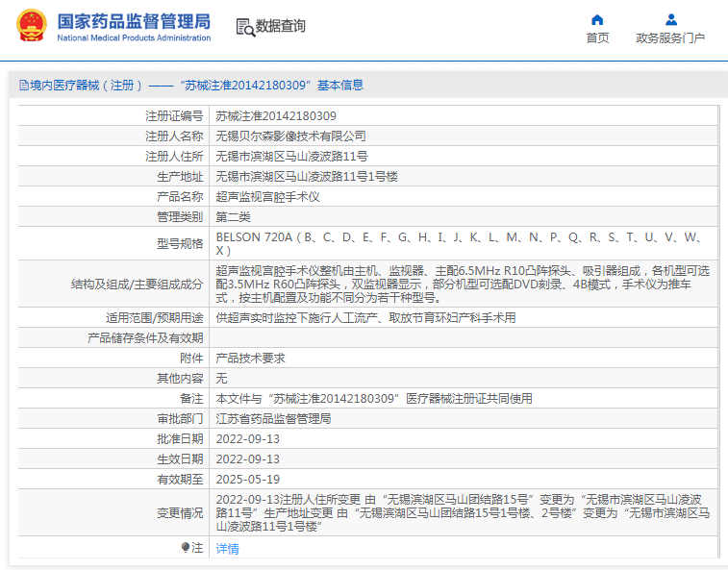Click the 生效日期 row label
This screenshot has height=570, width=728.
point(180,459)
